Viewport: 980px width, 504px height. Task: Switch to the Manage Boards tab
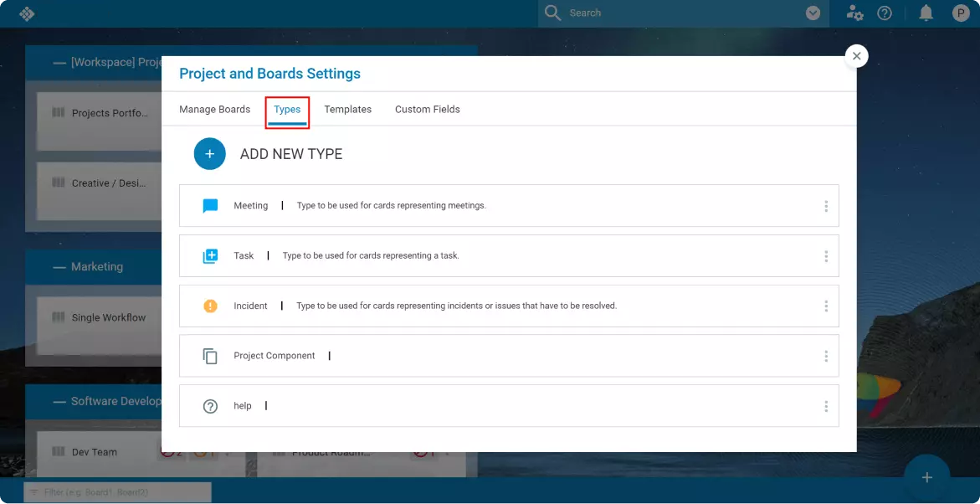pyautogui.click(x=214, y=110)
